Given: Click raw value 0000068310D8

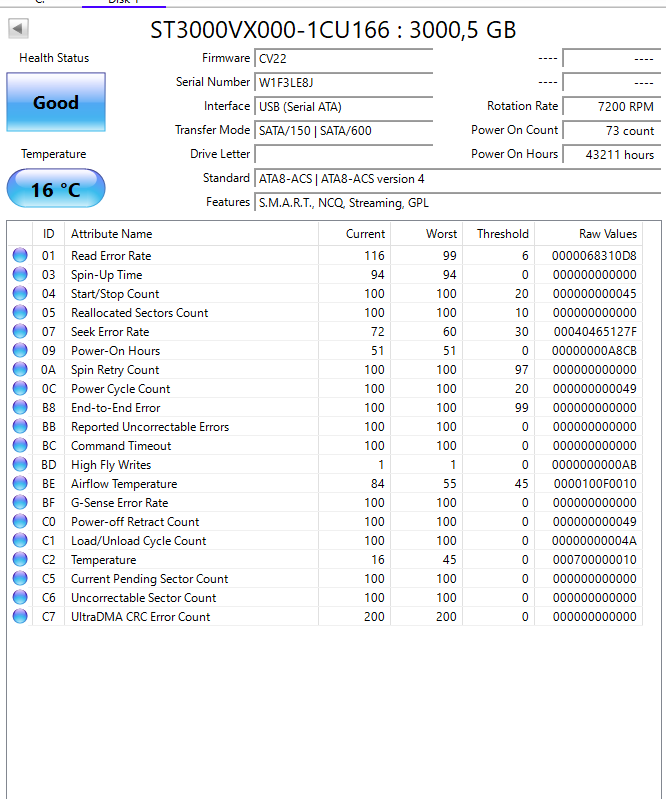Looking at the screenshot, I should point(594,256).
